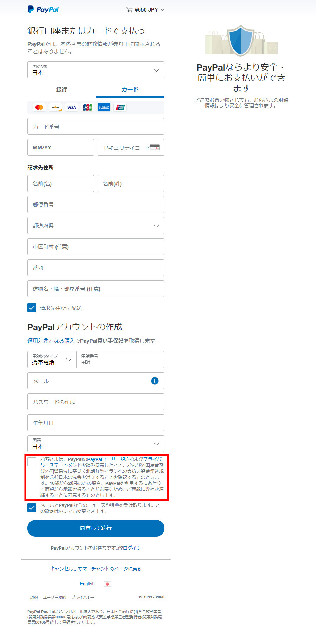The width and height of the screenshot is (316, 644).
Task: Click the UnionPay card icon
Action: [x=120, y=107]
